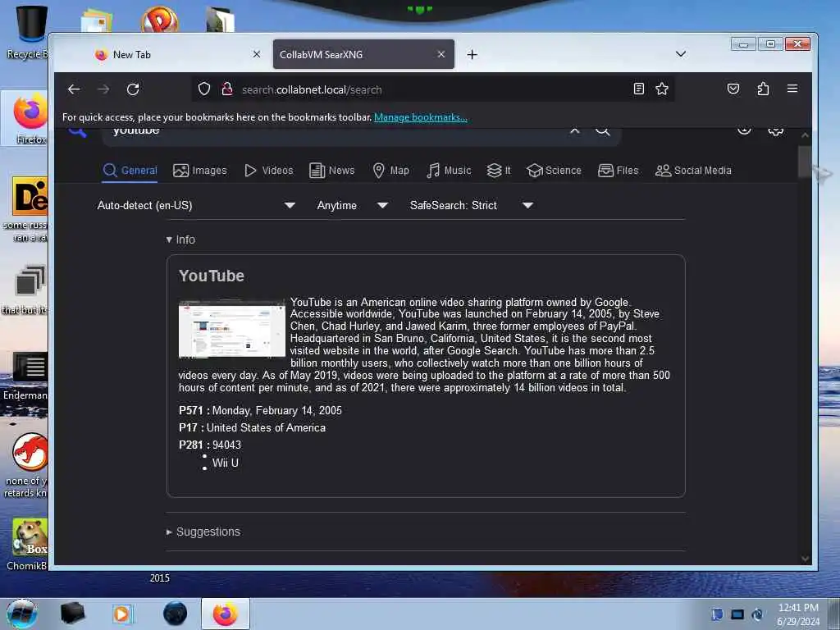Collapse the Info section
The width and height of the screenshot is (840, 630).
pos(180,240)
